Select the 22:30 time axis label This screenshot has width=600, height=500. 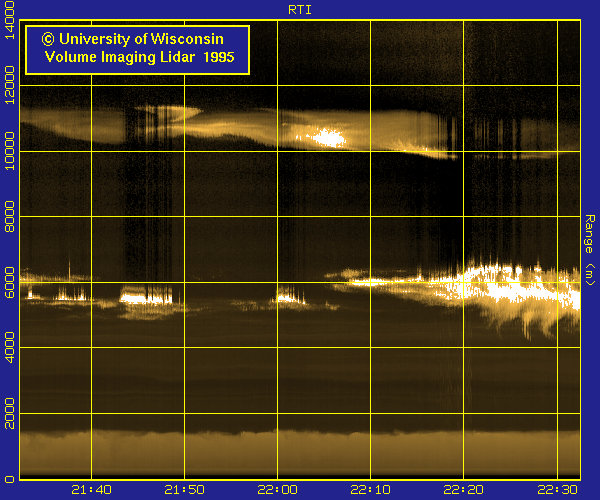click(x=558, y=489)
